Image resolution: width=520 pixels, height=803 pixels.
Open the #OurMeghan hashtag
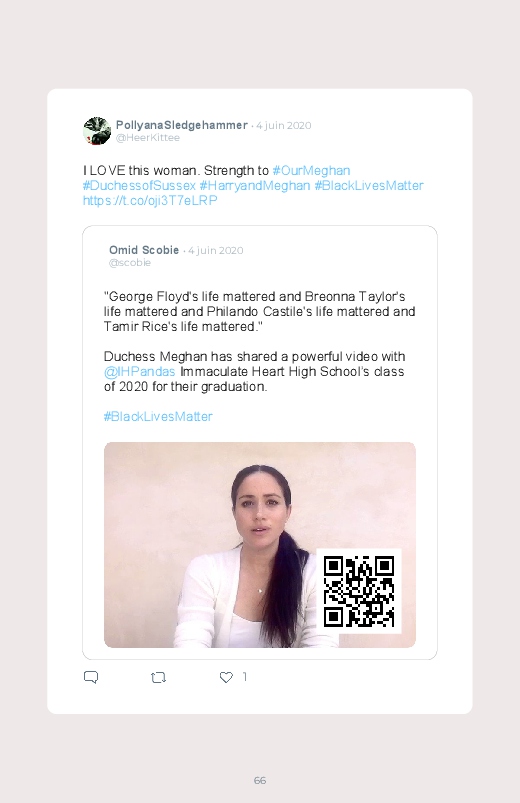click(311, 171)
